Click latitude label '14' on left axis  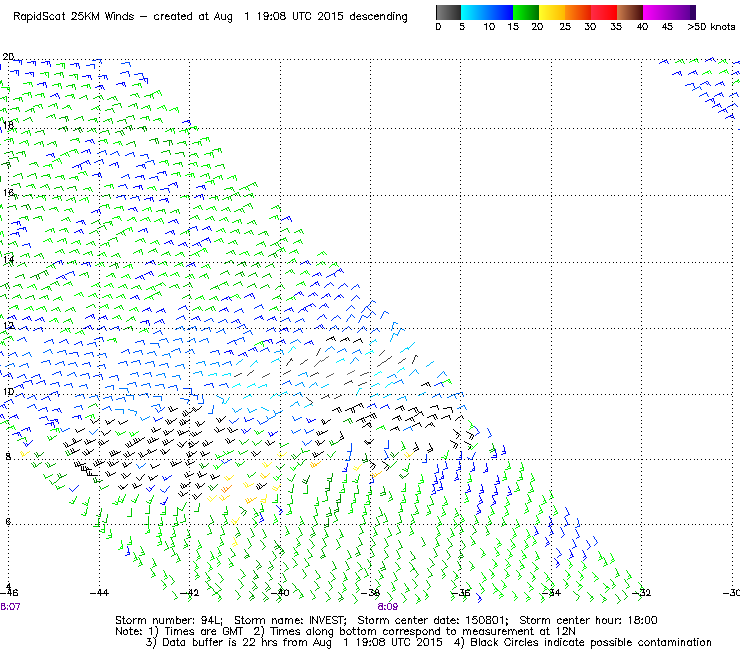click(x=8, y=259)
